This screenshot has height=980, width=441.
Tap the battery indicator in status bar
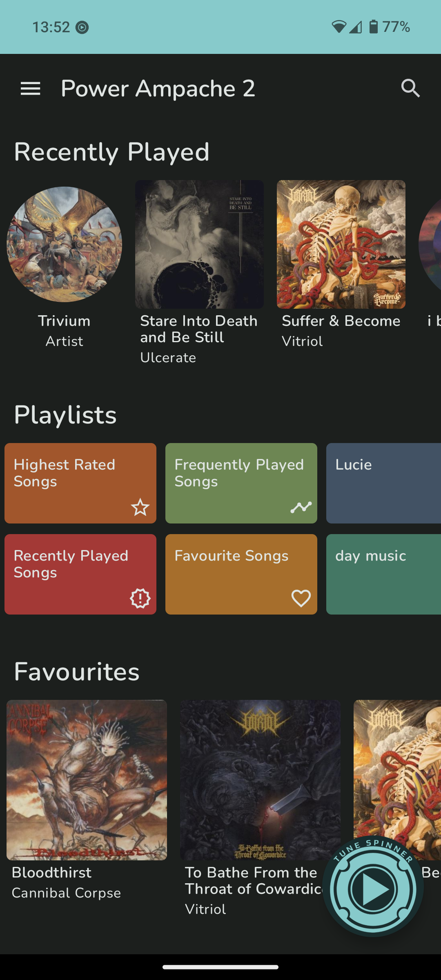pos(373,27)
